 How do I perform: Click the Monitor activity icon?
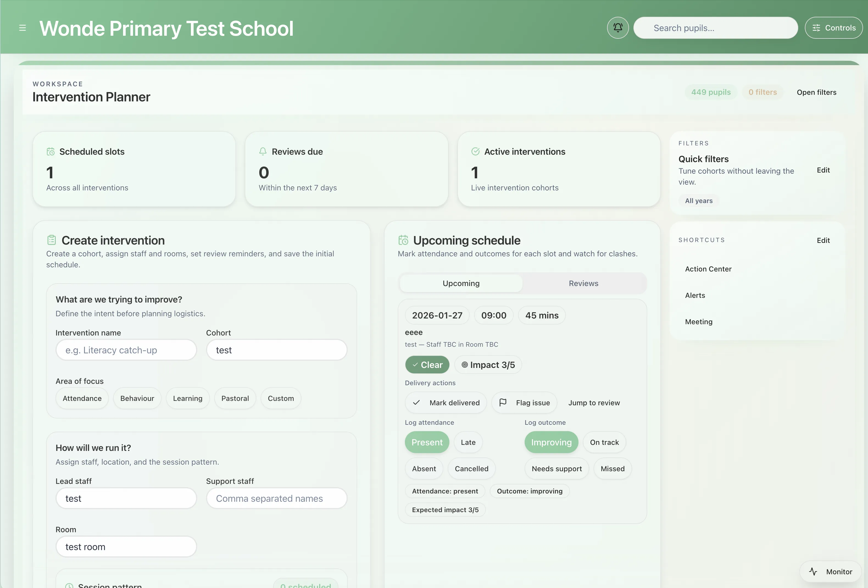pyautogui.click(x=813, y=571)
